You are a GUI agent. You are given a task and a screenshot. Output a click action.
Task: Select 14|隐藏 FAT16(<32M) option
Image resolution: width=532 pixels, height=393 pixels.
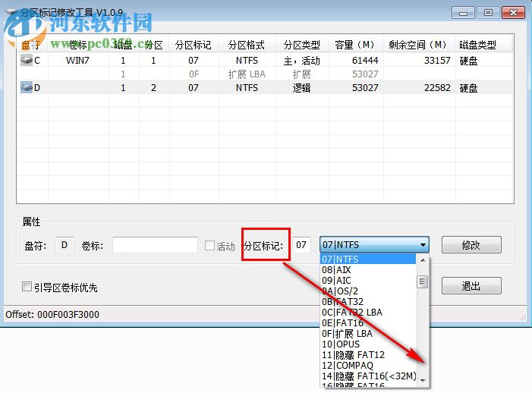tap(368, 376)
